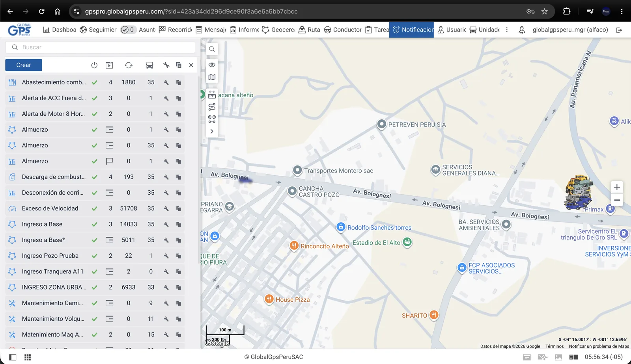Open the browser extensions puzzle icon
Viewport: 631px width, 364px height.
coord(567,11)
